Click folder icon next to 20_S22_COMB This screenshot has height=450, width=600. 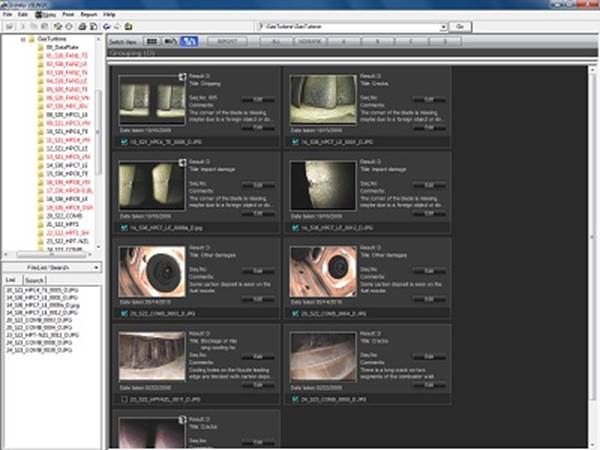[x=41, y=214]
